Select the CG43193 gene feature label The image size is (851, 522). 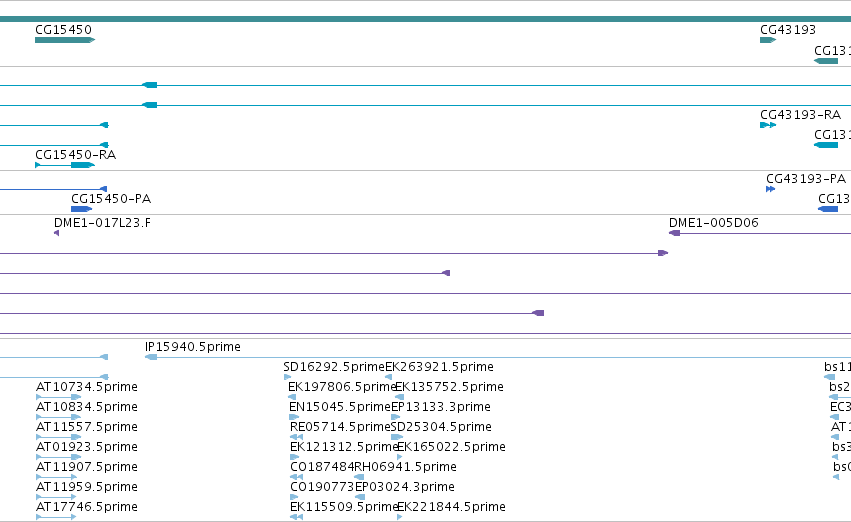point(788,30)
